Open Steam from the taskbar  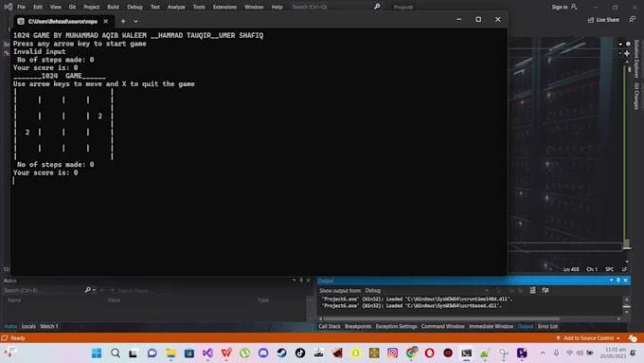click(282, 354)
